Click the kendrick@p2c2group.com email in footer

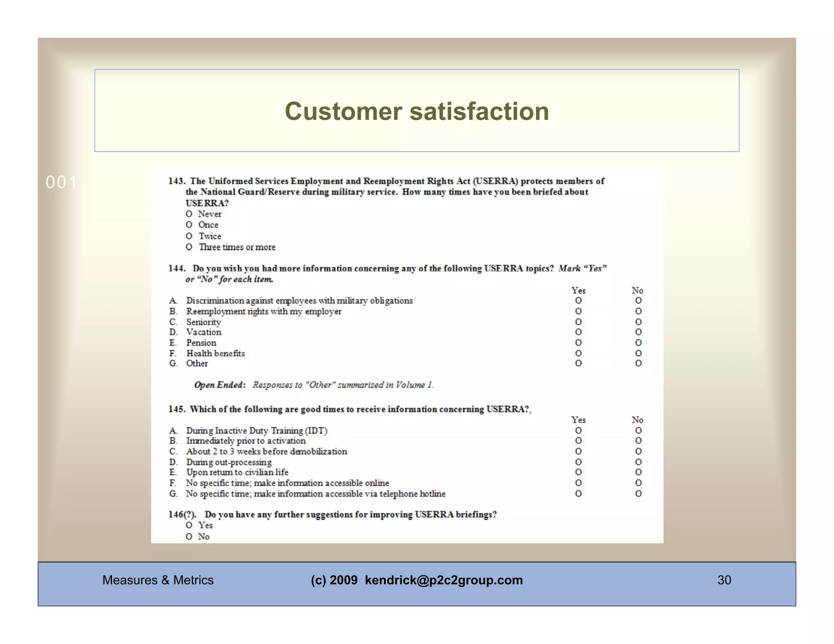tap(443, 580)
